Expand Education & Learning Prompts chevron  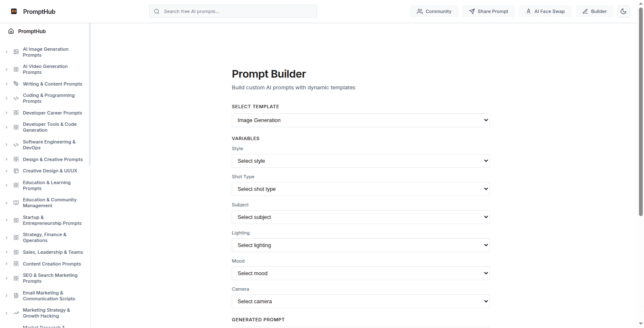pyautogui.click(x=6, y=185)
